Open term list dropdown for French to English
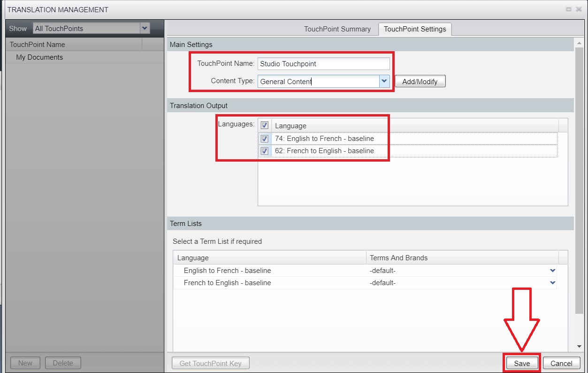588x373 pixels. (552, 283)
